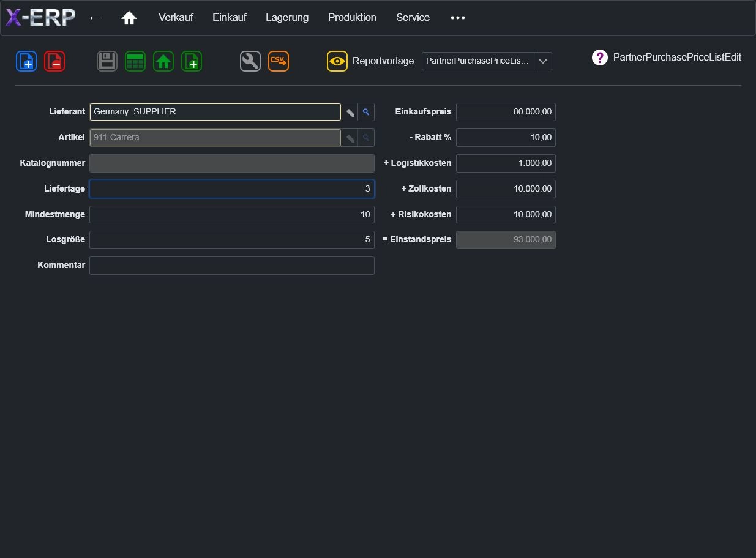This screenshot has width=756, height=558.
Task: Export data with the CSV icon
Action: pos(279,61)
